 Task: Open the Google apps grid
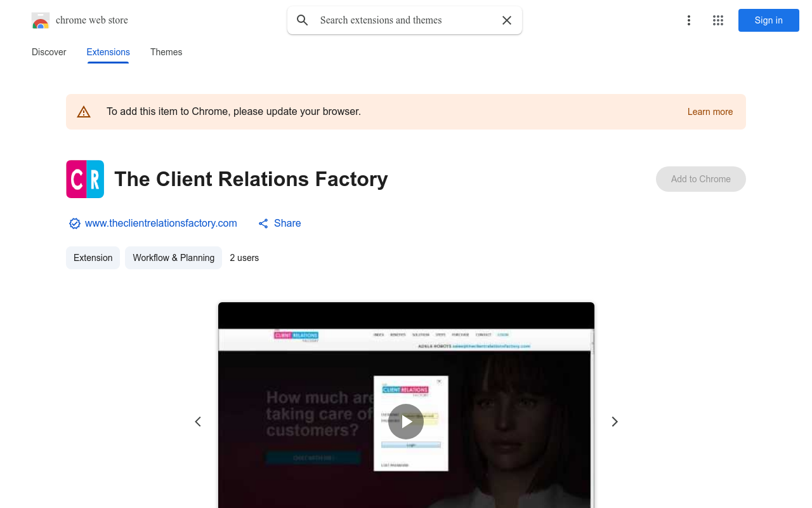click(718, 20)
